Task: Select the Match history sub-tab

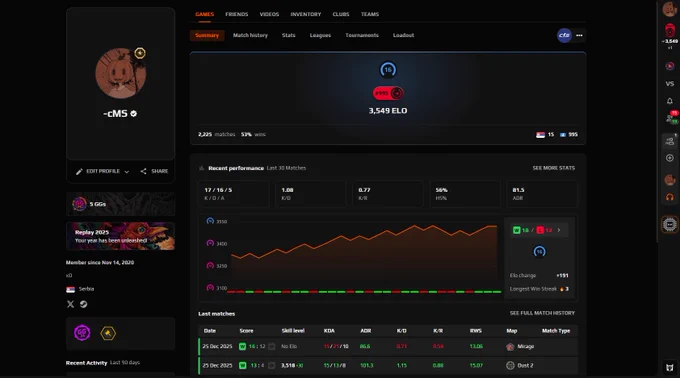Action: (x=250, y=36)
